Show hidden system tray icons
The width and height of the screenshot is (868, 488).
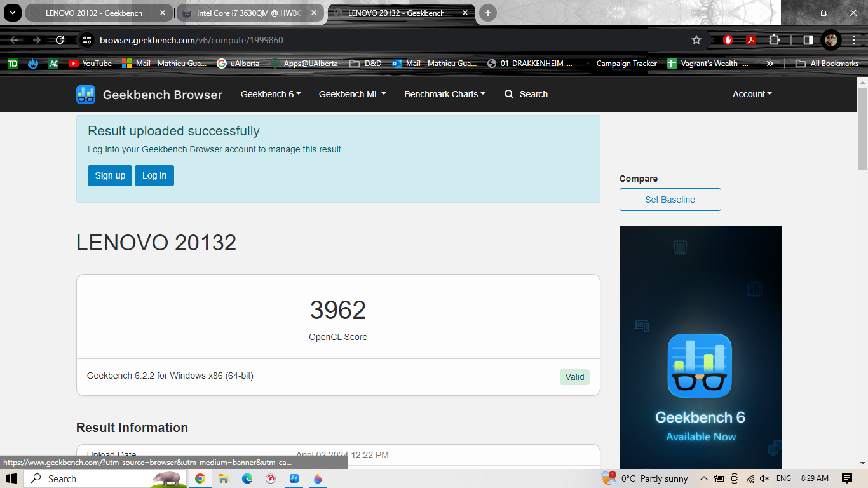704,478
